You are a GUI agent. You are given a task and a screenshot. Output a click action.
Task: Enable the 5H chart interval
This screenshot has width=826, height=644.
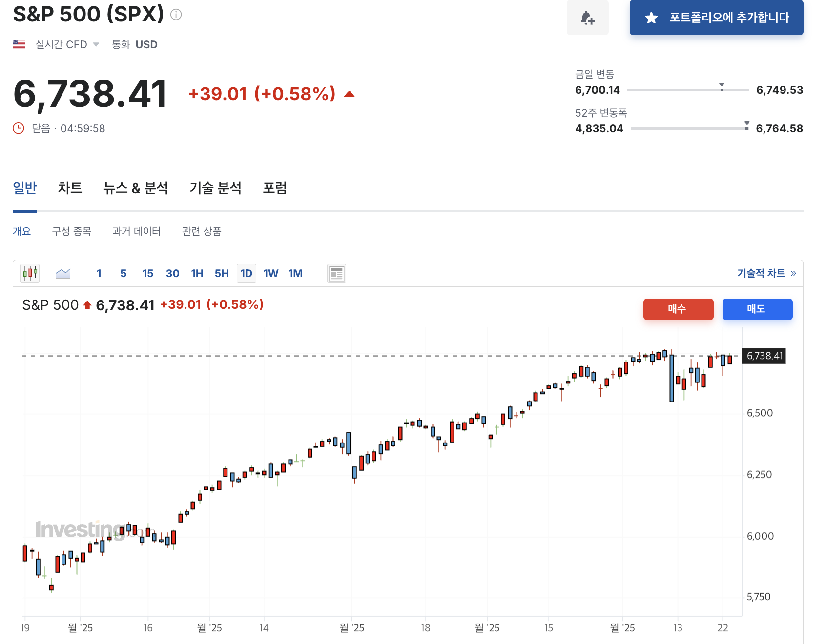pos(221,273)
